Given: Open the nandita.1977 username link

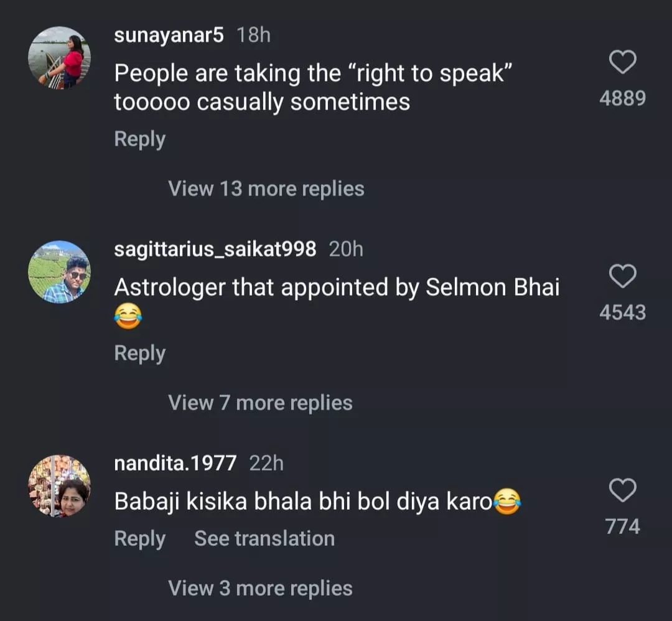Looking at the screenshot, I should pyautogui.click(x=175, y=464).
